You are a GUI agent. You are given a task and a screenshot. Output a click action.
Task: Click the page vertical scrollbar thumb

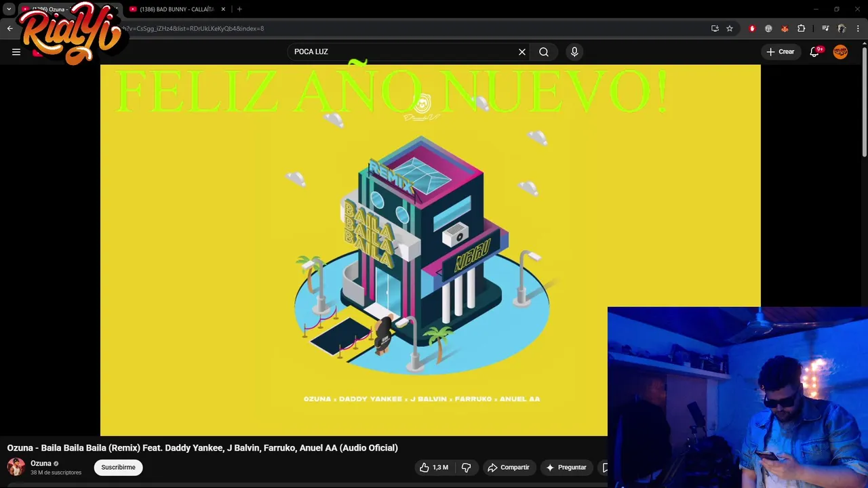(x=864, y=103)
